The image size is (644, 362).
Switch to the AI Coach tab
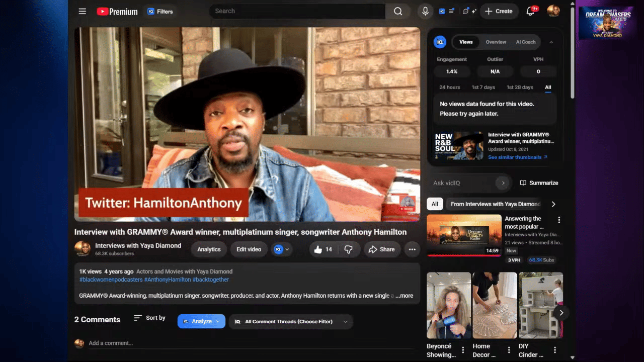[526, 42]
